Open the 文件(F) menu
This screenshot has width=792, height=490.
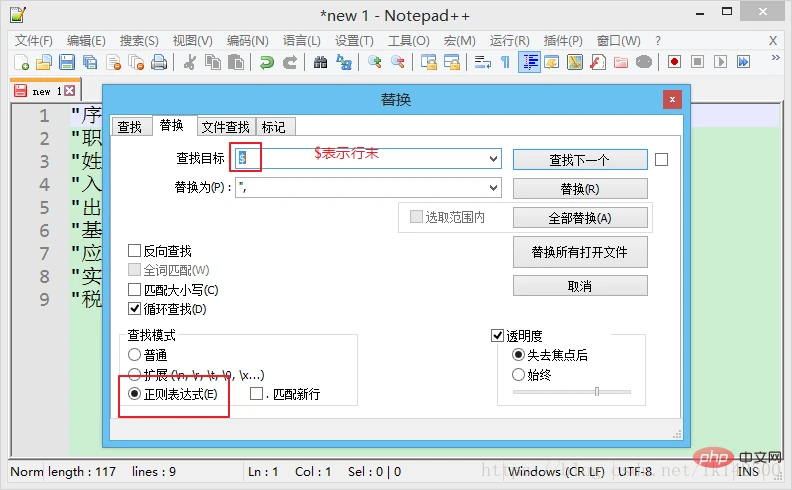(34, 40)
